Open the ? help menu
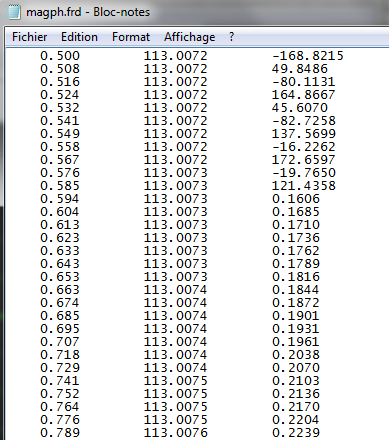The image size is (389, 440). tap(232, 37)
